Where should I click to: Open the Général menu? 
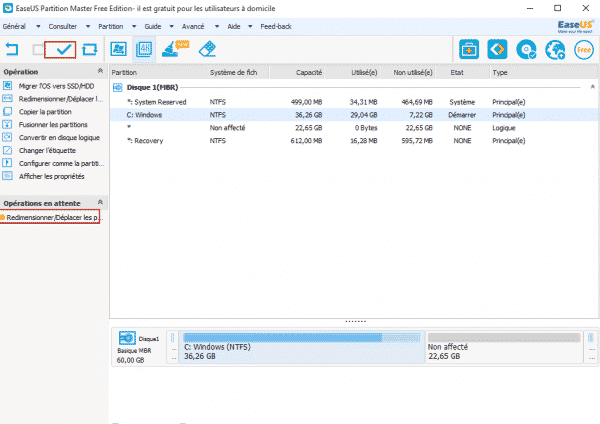pyautogui.click(x=14, y=26)
